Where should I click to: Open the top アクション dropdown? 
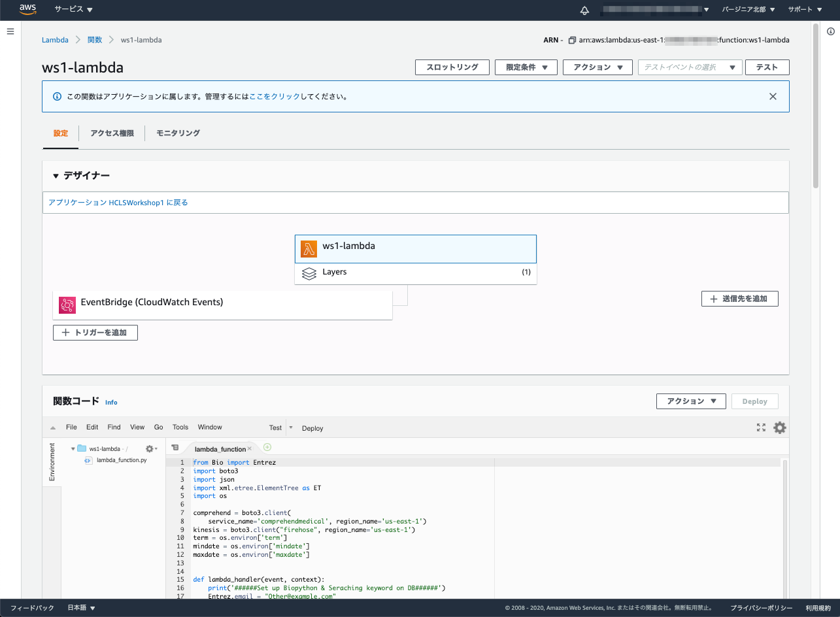(x=597, y=67)
